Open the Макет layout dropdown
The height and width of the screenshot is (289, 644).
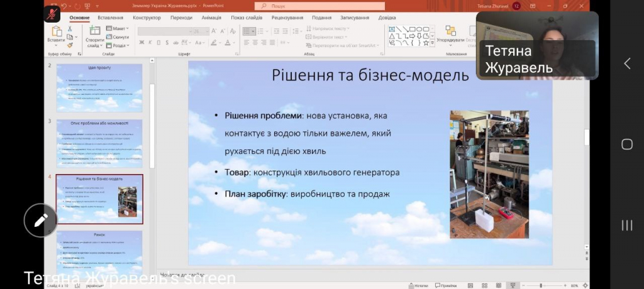click(118, 28)
